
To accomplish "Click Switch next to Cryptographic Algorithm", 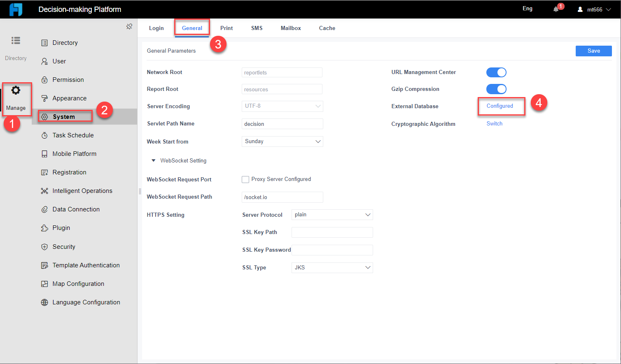I will pos(494,123).
